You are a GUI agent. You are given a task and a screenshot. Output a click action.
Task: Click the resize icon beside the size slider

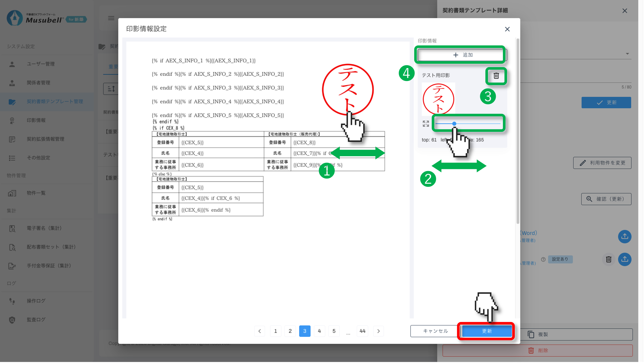pos(426,124)
